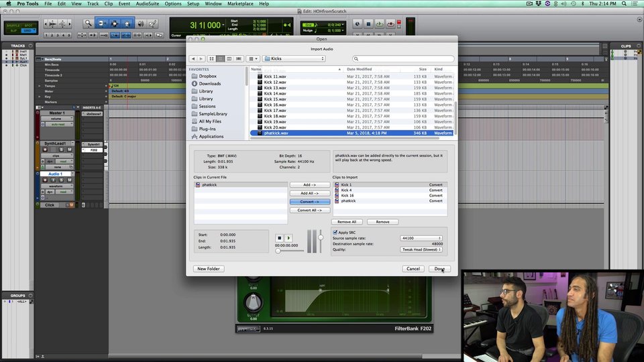Adjust the preview volume slider knob
This screenshot has width=644, height=362.
point(321,237)
